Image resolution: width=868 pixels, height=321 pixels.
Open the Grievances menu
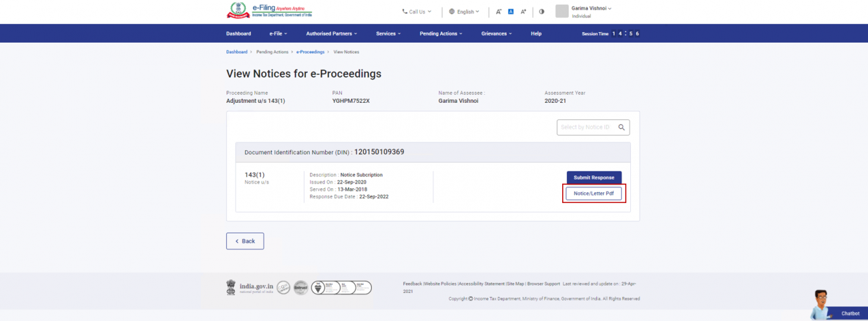click(x=496, y=33)
